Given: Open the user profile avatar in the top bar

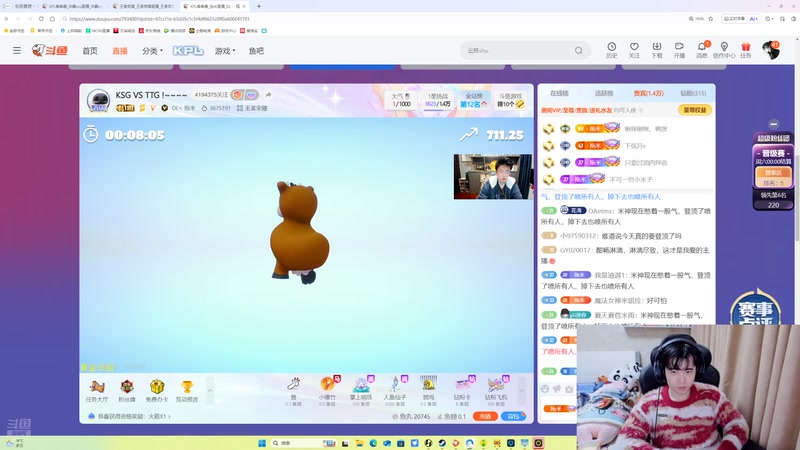Looking at the screenshot, I should [770, 51].
